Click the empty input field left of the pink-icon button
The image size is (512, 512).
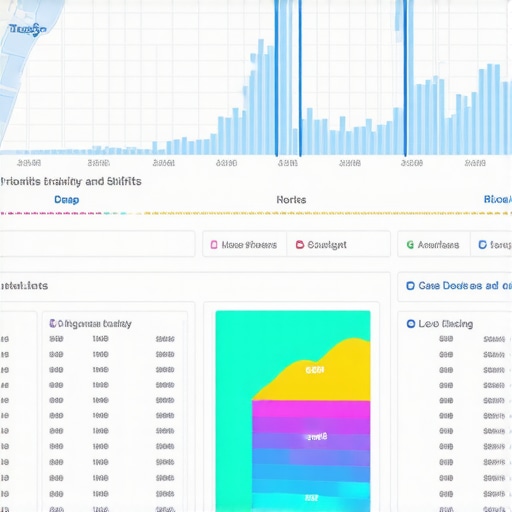pyautogui.click(x=97, y=244)
